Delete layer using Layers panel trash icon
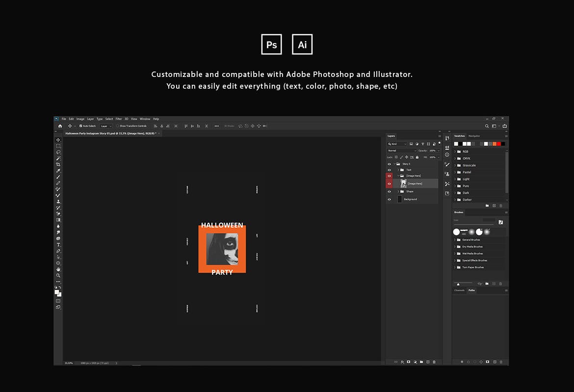This screenshot has height=392, width=574. tap(434, 362)
